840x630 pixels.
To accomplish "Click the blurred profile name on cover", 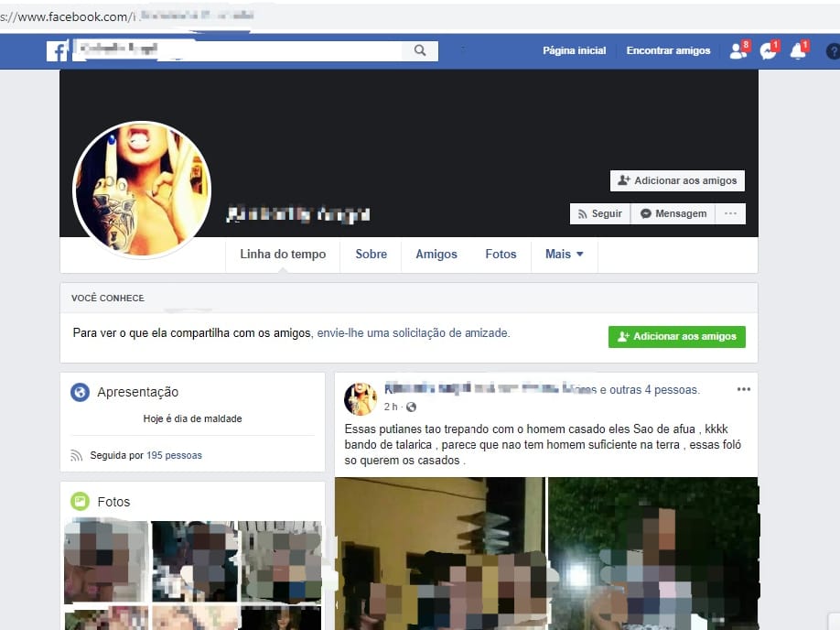I will pos(298,214).
